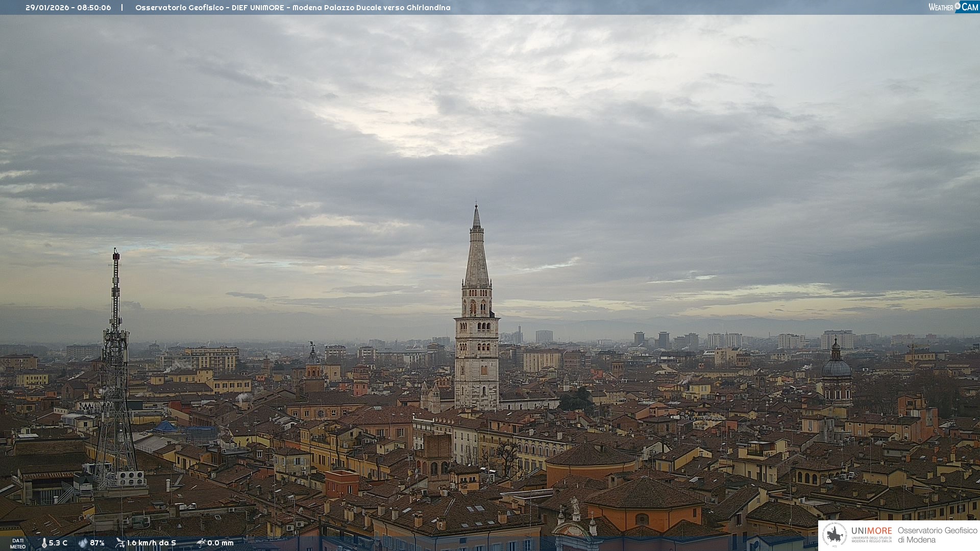
Task: Click the 0.0 mm rainfall value
Action: pyautogui.click(x=220, y=543)
